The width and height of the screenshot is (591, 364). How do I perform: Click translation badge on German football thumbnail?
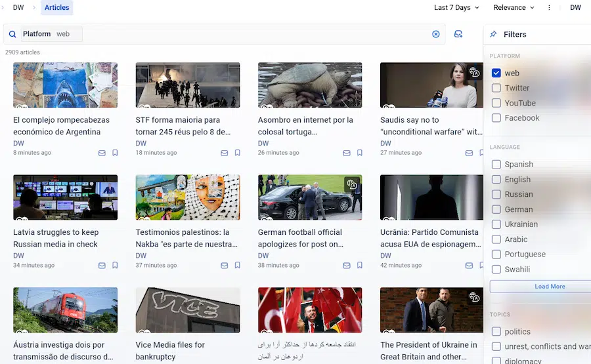pos(352,184)
